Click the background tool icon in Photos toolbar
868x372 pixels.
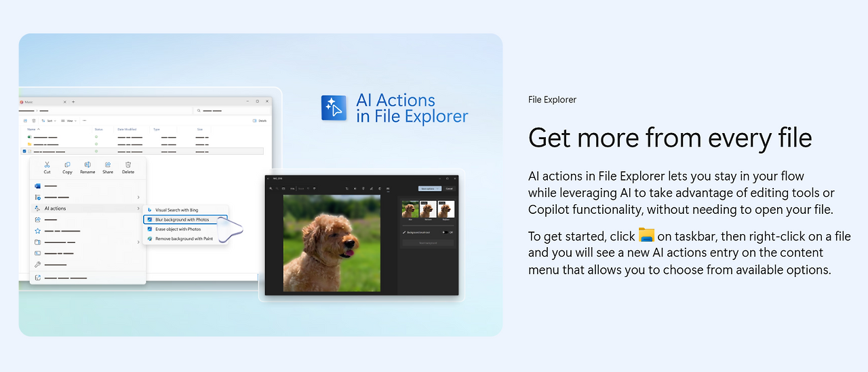(x=388, y=189)
